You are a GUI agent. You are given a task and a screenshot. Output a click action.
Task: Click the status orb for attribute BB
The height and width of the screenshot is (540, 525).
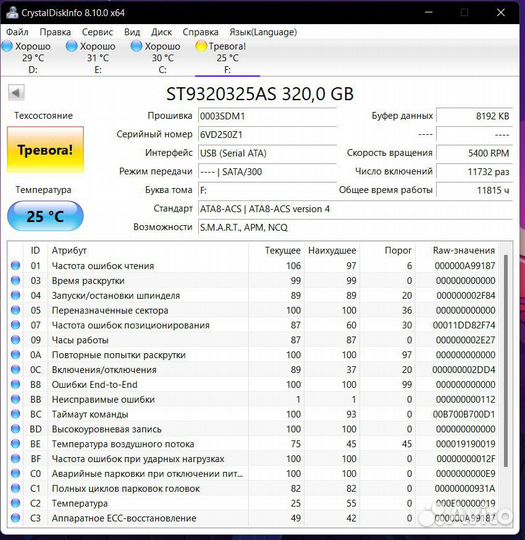[x=16, y=399]
